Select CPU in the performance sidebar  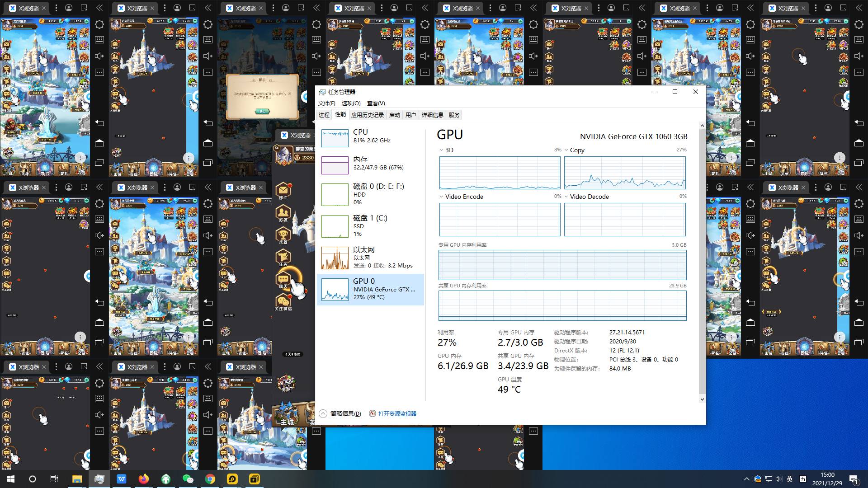coord(371,138)
